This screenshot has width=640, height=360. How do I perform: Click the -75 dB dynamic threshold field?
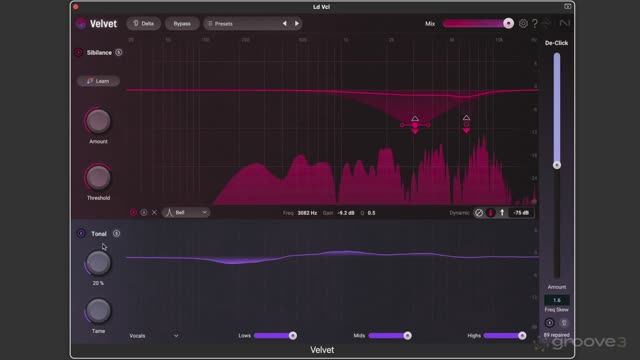tap(521, 213)
